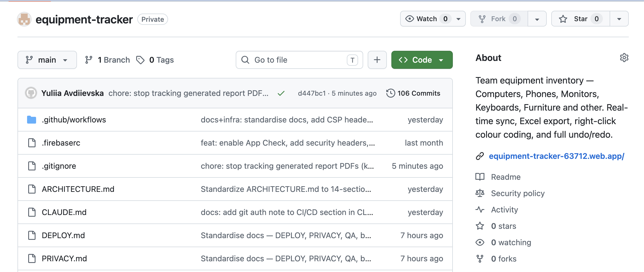Open the 106 Commits history
The height and width of the screenshot is (272, 644).
coord(413,93)
